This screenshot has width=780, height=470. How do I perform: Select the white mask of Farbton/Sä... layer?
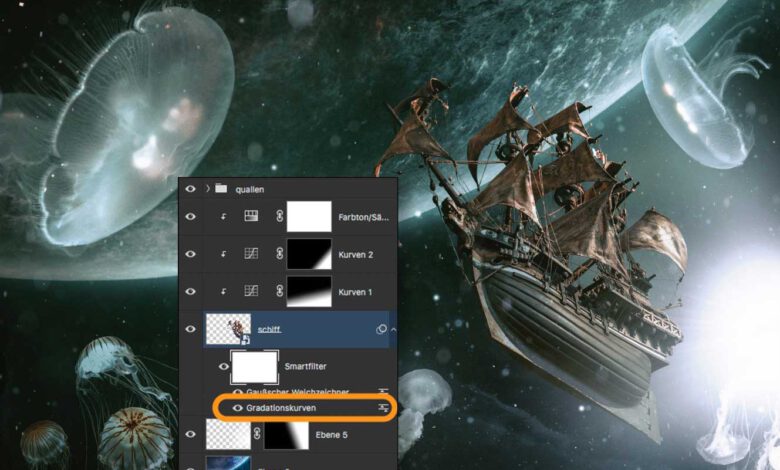[x=309, y=216]
